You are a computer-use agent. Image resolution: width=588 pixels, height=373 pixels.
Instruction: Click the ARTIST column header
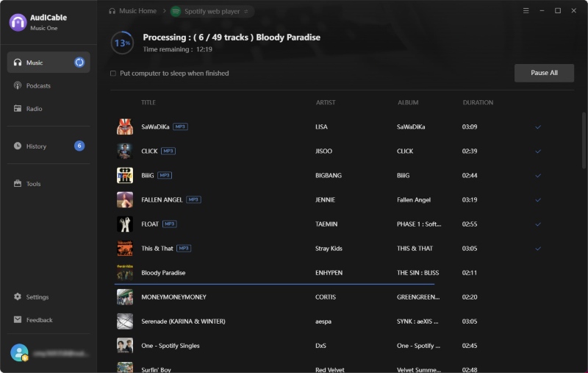(x=326, y=102)
